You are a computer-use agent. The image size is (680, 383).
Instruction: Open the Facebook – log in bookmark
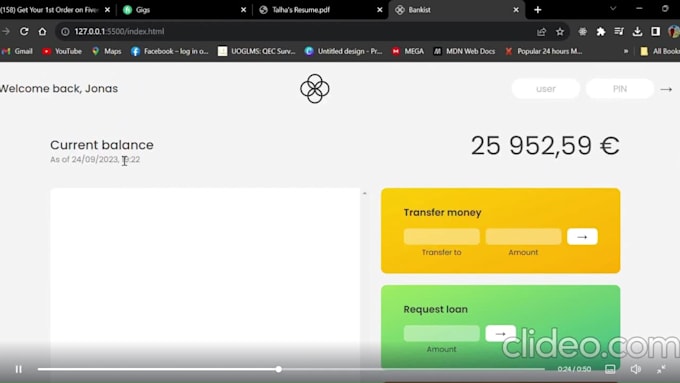coord(170,51)
